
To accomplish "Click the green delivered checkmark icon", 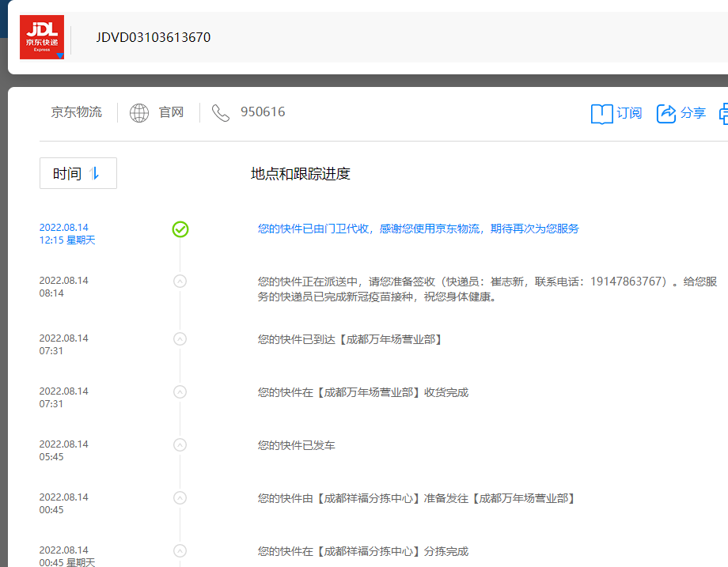I will [x=180, y=229].
